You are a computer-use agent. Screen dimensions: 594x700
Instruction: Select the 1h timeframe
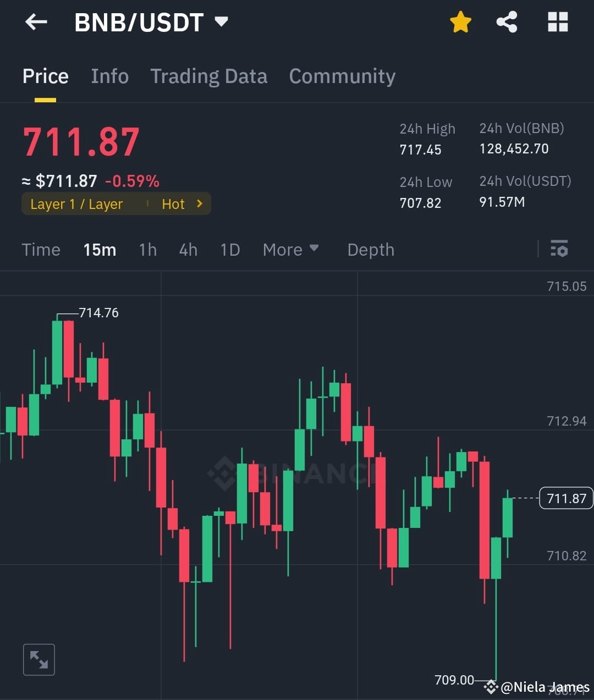(147, 250)
